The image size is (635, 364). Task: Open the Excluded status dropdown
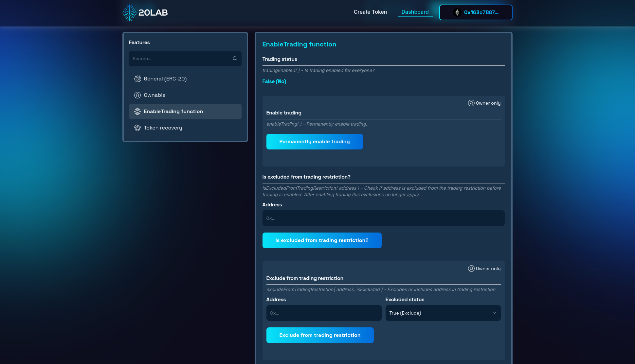[x=439, y=313]
